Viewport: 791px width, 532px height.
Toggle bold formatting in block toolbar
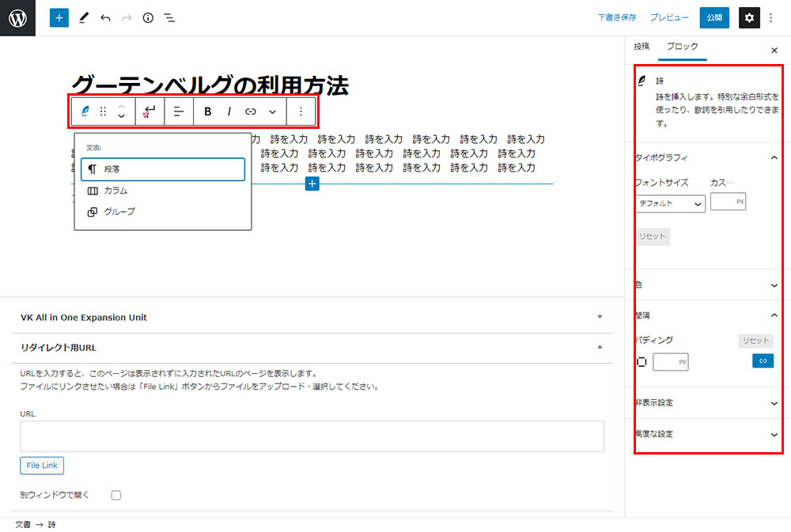pyautogui.click(x=208, y=111)
